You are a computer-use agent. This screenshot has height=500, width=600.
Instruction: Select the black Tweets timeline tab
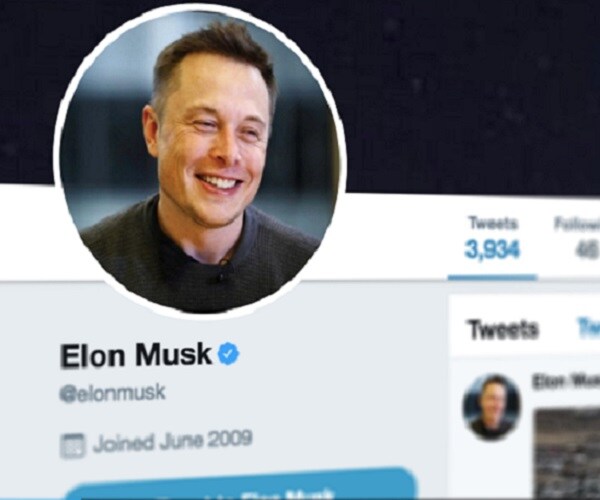[504, 329]
